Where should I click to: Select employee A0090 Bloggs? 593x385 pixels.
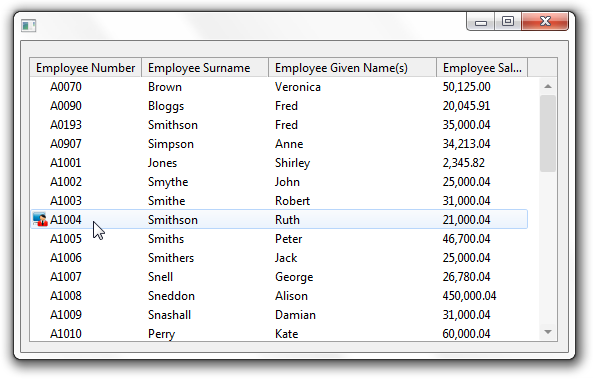coord(279,106)
